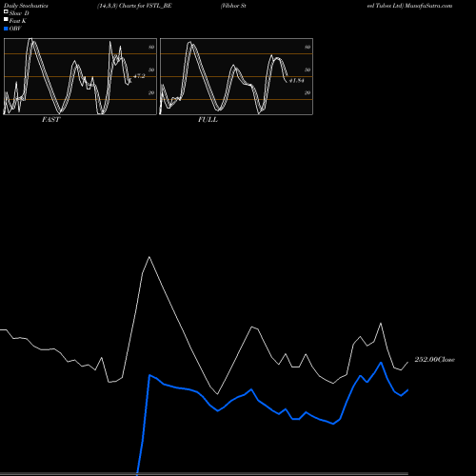Click the last peak of the blue OBV line
This screenshot has height=476, width=476.
(x=381, y=363)
